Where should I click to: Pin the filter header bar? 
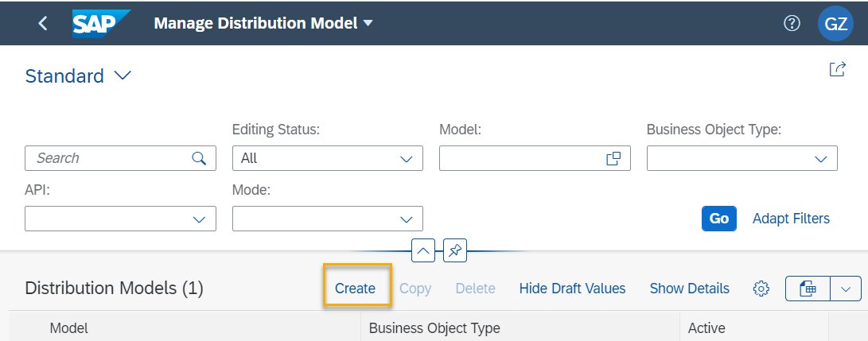coord(455,251)
